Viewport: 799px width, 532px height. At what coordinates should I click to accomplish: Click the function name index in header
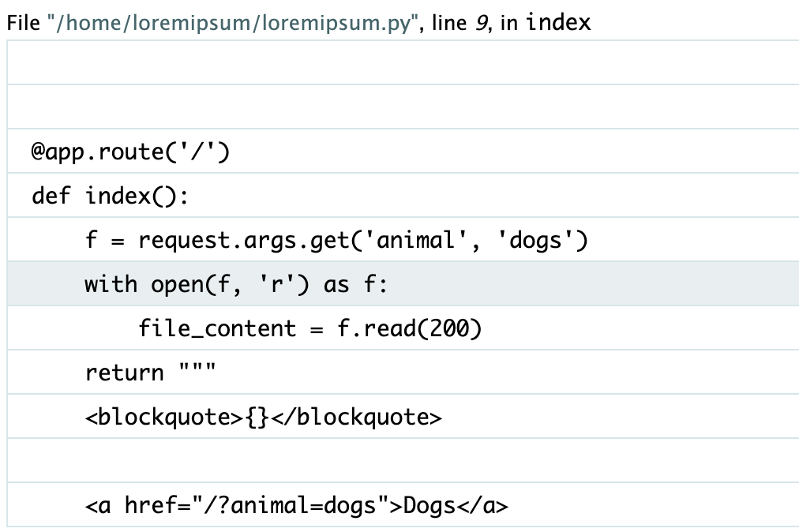[558, 22]
